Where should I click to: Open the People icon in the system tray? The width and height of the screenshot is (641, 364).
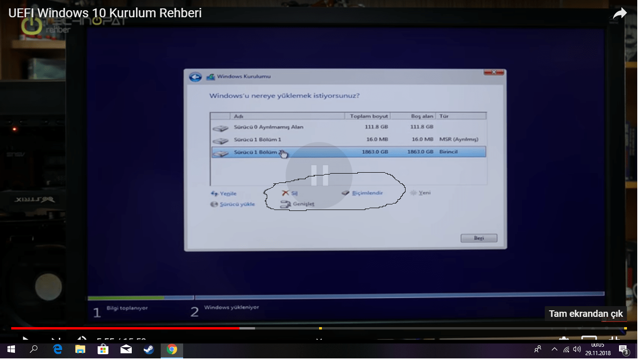[x=538, y=349]
